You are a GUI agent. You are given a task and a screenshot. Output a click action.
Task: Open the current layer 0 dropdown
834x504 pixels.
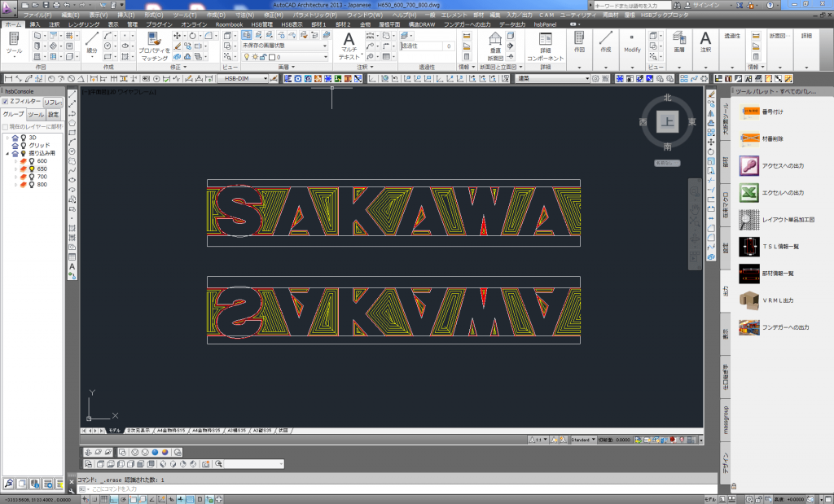pyautogui.click(x=284, y=57)
